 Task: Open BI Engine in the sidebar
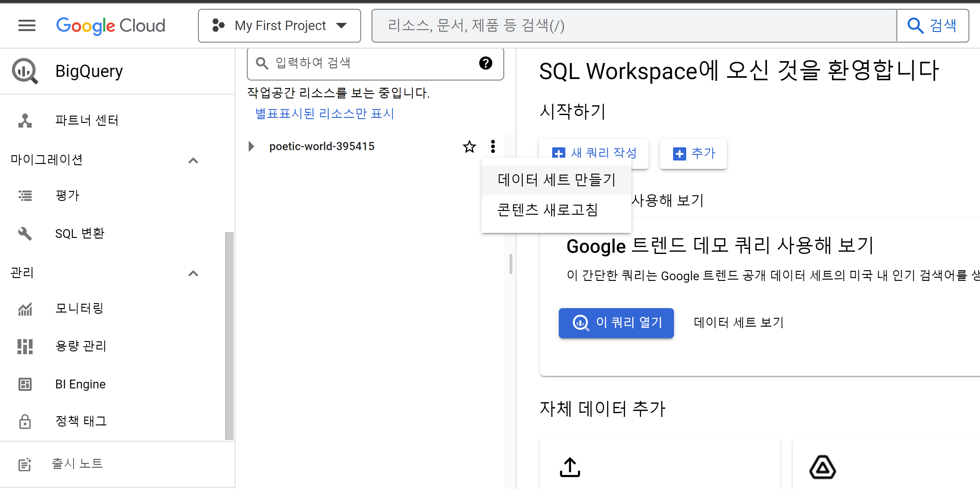pyautogui.click(x=80, y=384)
